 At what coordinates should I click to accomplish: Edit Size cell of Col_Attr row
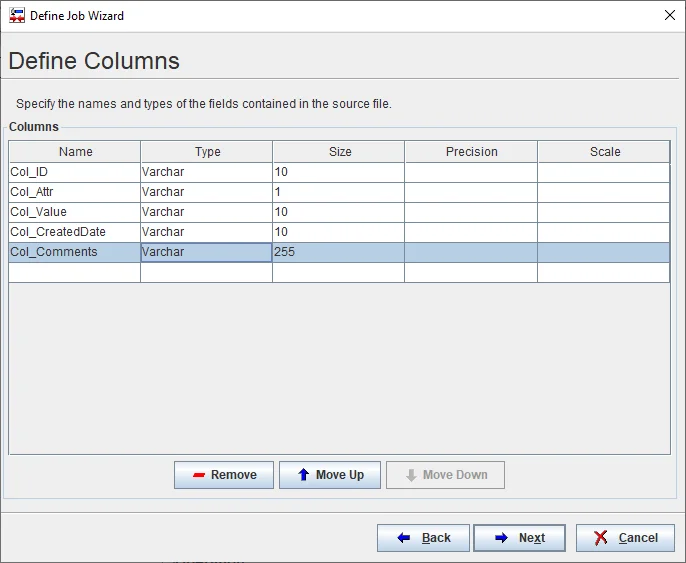pyautogui.click(x=338, y=192)
